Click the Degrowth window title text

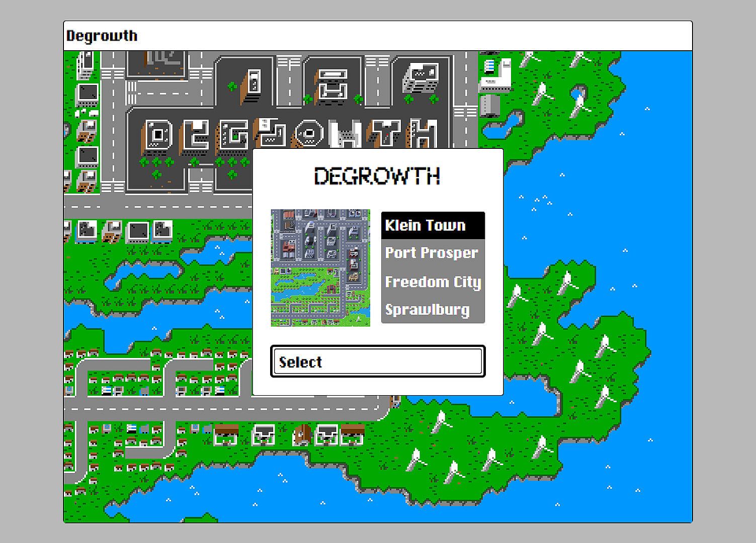pos(102,36)
